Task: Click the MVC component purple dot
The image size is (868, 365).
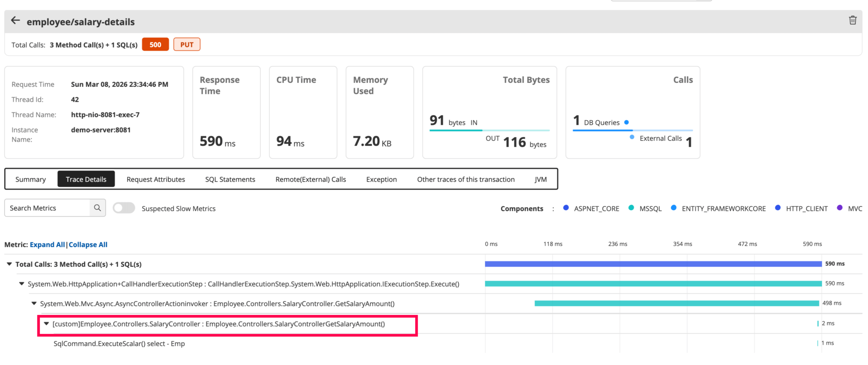Action: pos(840,208)
